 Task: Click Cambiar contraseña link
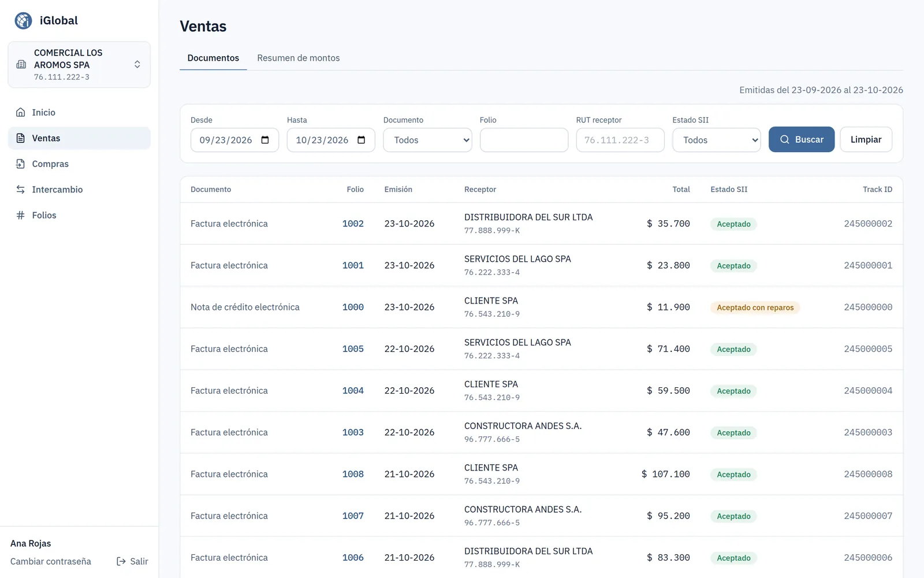point(51,561)
